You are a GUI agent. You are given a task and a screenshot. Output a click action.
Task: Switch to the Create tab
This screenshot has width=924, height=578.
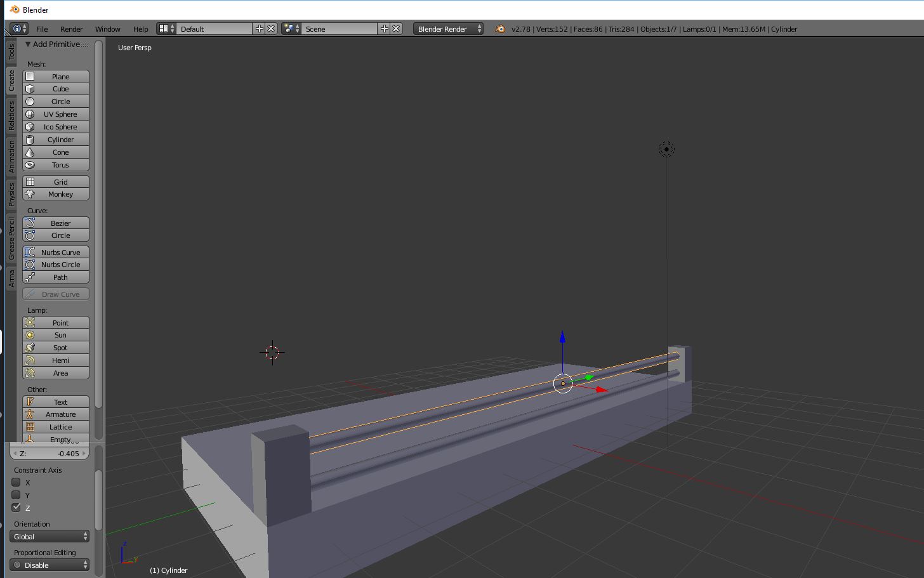click(11, 81)
